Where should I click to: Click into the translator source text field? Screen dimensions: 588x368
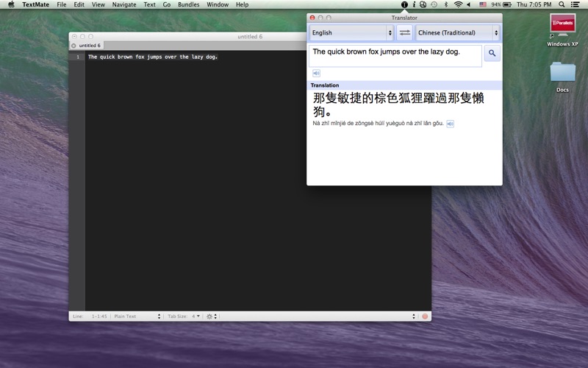coord(395,56)
